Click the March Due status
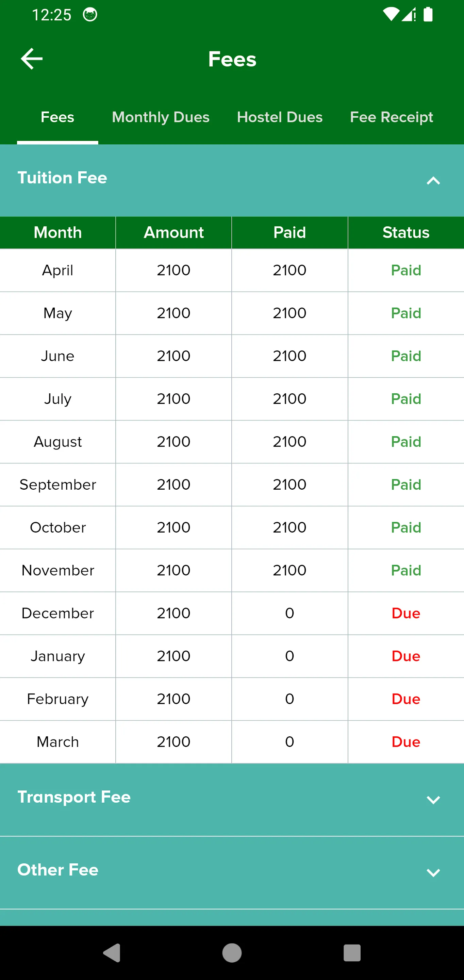464x980 pixels. pos(406,742)
